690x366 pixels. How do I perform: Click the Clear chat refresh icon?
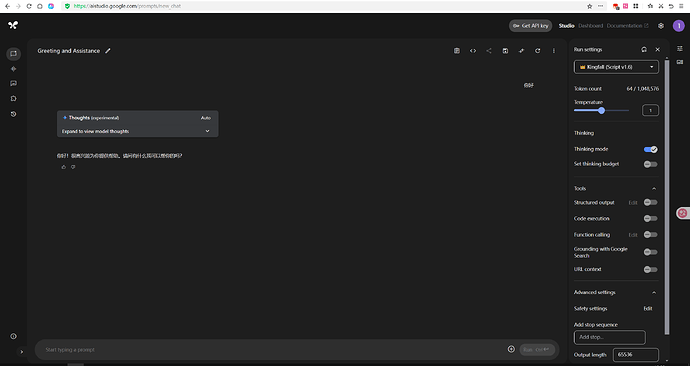537,51
